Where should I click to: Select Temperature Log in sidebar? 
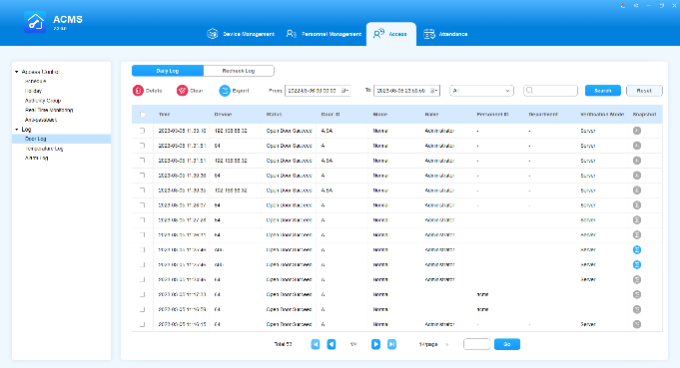point(44,149)
